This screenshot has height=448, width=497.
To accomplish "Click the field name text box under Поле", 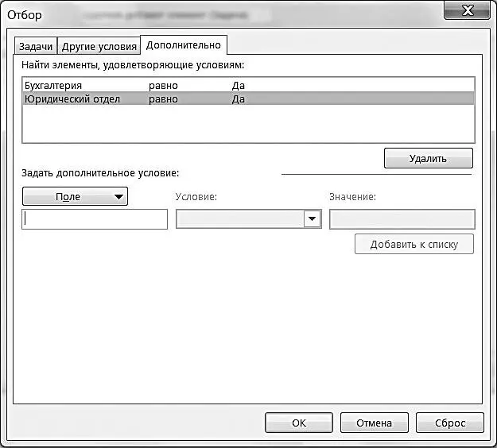I will pos(95,220).
